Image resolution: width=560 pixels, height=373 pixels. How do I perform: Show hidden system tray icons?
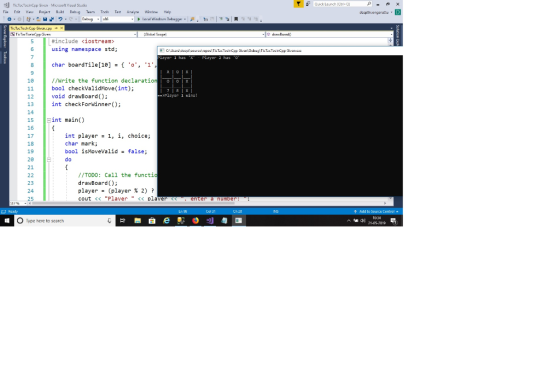click(x=349, y=221)
